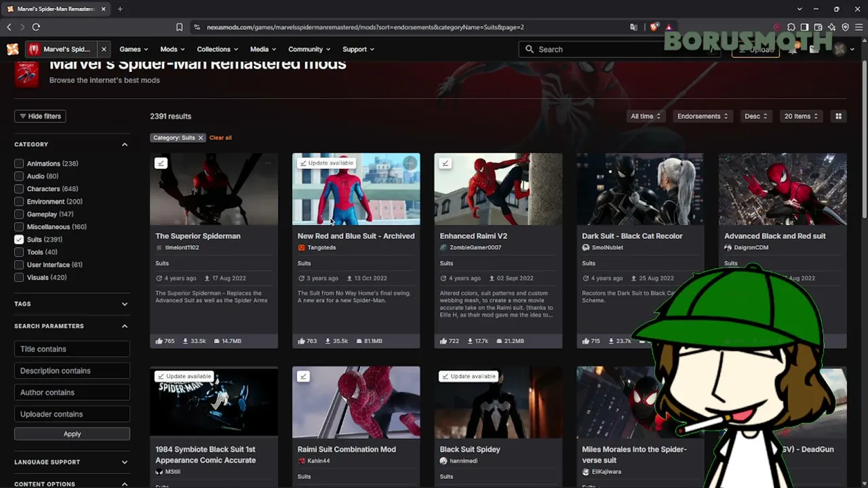Check the User Interface category filter
Image resolution: width=868 pixels, height=488 pixels.
[x=19, y=264]
